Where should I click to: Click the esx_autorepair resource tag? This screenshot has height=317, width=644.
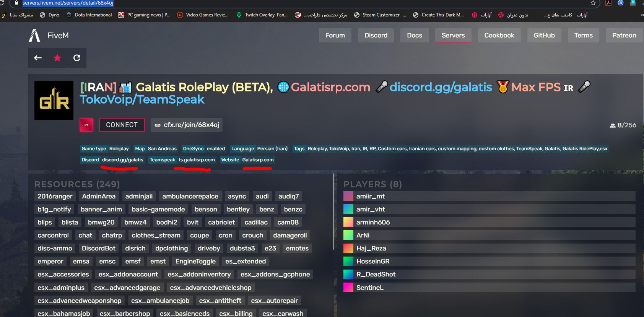point(275,301)
